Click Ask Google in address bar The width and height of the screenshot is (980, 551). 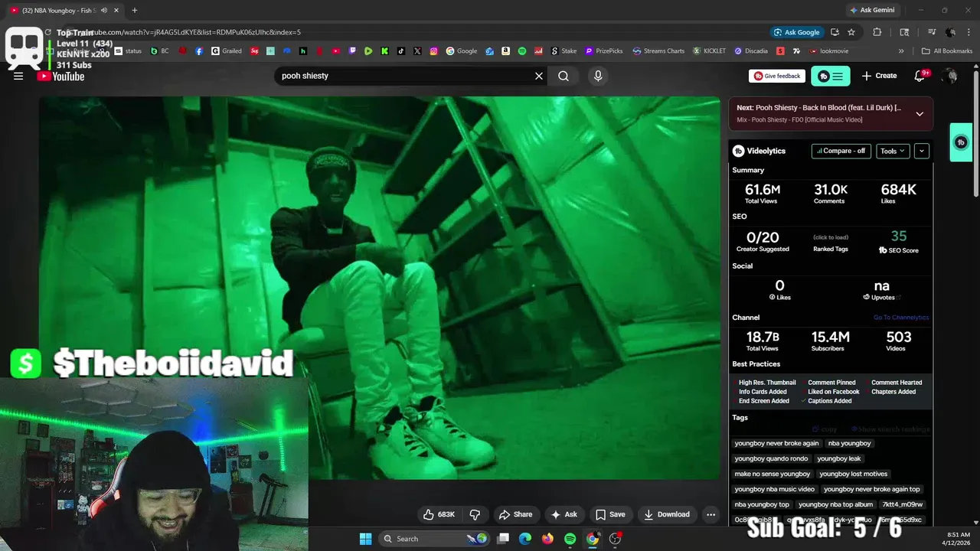point(797,32)
